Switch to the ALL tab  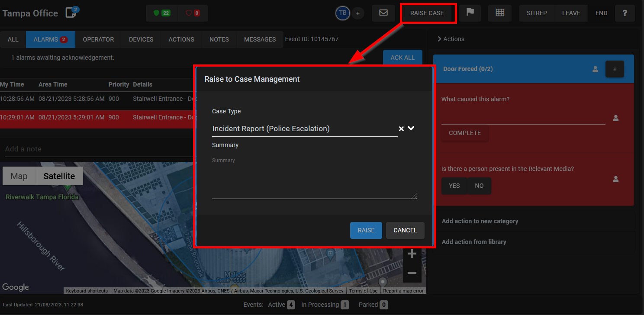[13, 39]
